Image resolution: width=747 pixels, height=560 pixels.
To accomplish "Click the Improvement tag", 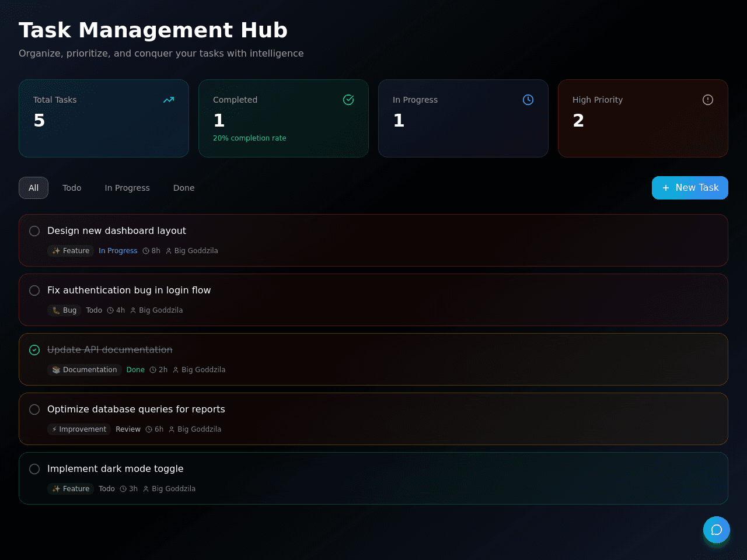I will click(79, 429).
